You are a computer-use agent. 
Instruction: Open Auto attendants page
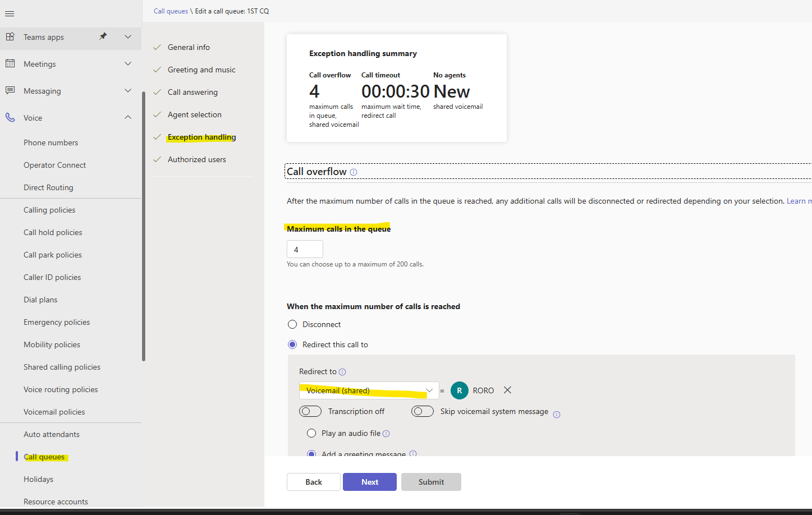[x=52, y=434]
